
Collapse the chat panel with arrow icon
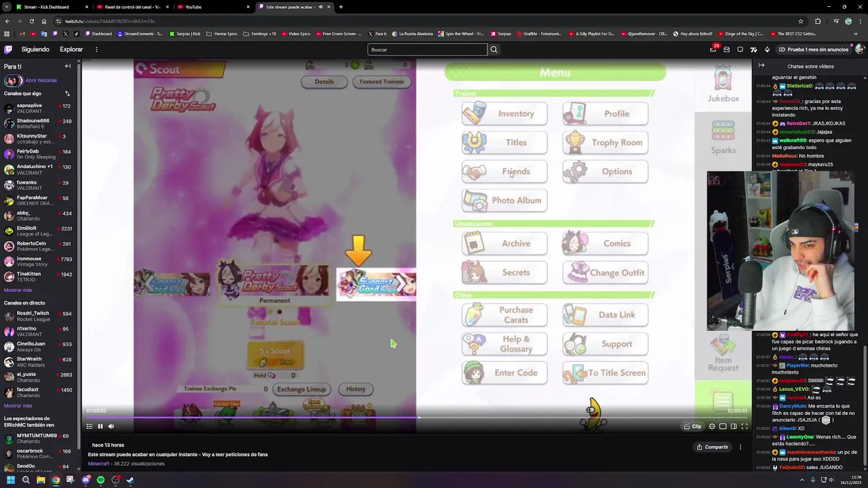click(x=762, y=66)
